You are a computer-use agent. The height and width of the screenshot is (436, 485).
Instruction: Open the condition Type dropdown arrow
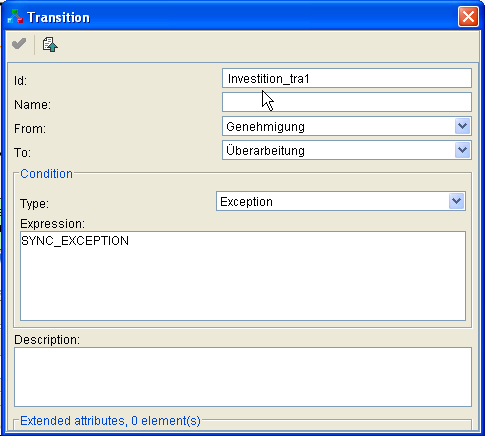pos(456,201)
